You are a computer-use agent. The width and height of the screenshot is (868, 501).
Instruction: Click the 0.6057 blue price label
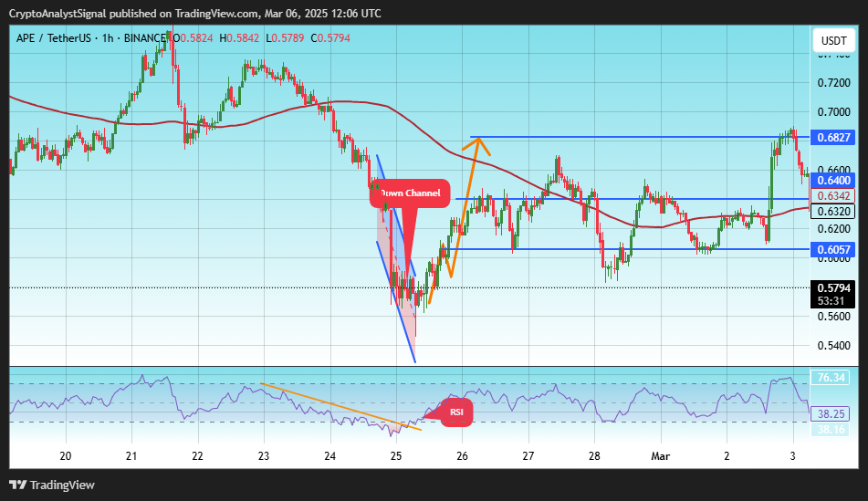coord(833,250)
